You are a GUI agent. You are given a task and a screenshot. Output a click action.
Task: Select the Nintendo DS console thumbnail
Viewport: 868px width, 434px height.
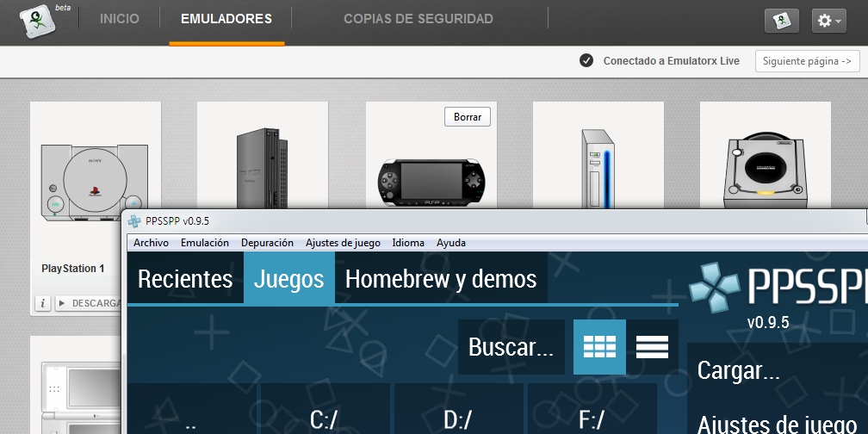[81, 398]
